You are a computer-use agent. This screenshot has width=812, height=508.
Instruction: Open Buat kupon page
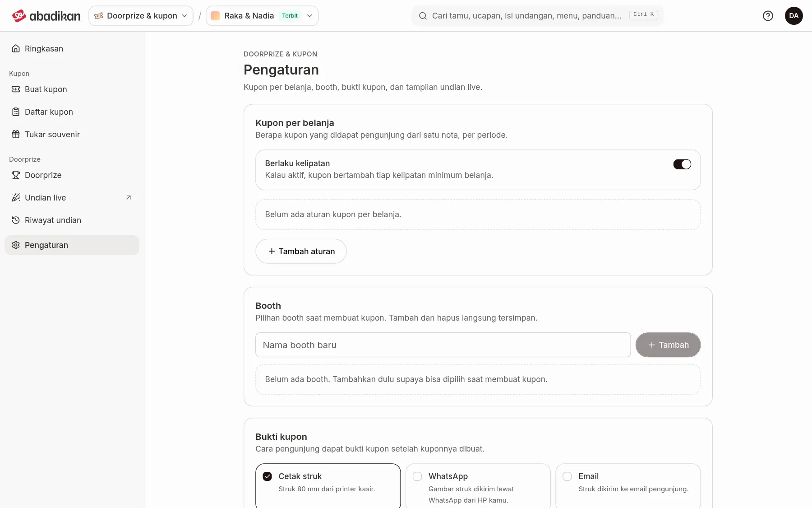click(x=72, y=89)
